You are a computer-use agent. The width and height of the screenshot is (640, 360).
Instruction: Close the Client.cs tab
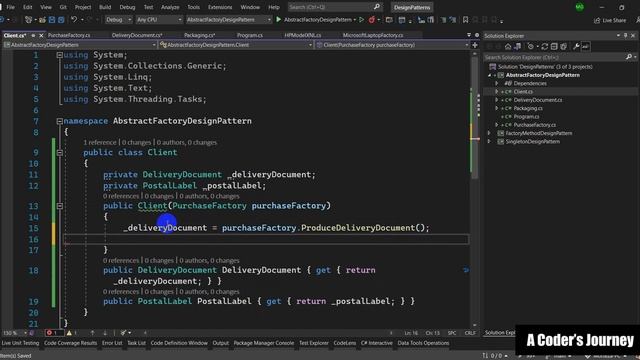[41, 36]
